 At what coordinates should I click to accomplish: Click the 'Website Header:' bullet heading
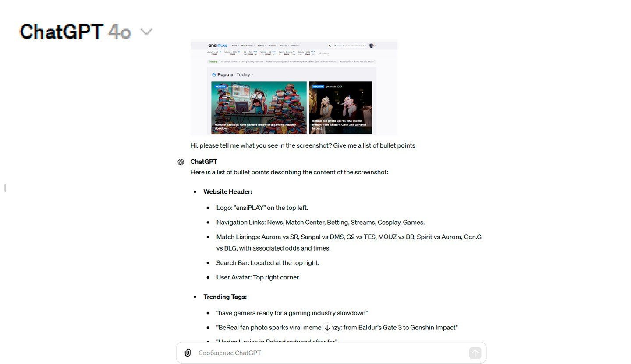tap(228, 191)
